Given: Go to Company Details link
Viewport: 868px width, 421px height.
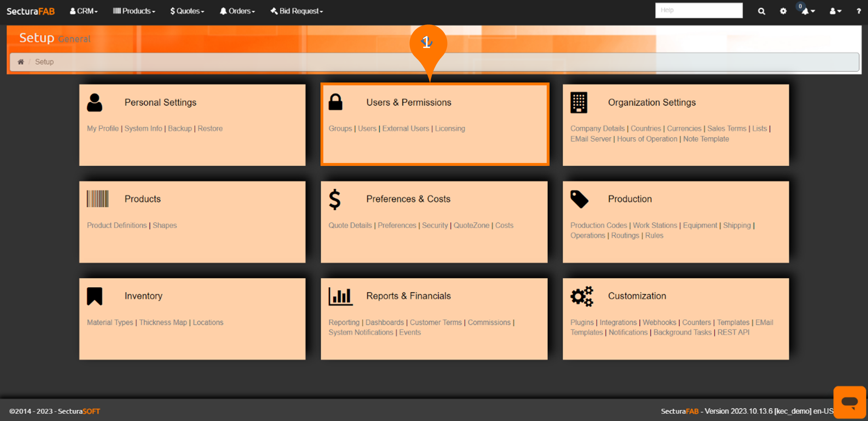Looking at the screenshot, I should (x=597, y=129).
